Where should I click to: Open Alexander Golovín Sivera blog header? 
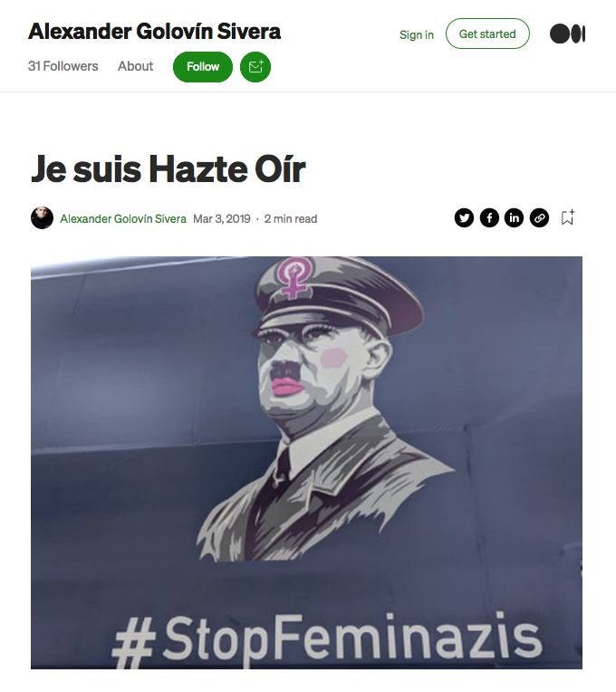click(154, 32)
